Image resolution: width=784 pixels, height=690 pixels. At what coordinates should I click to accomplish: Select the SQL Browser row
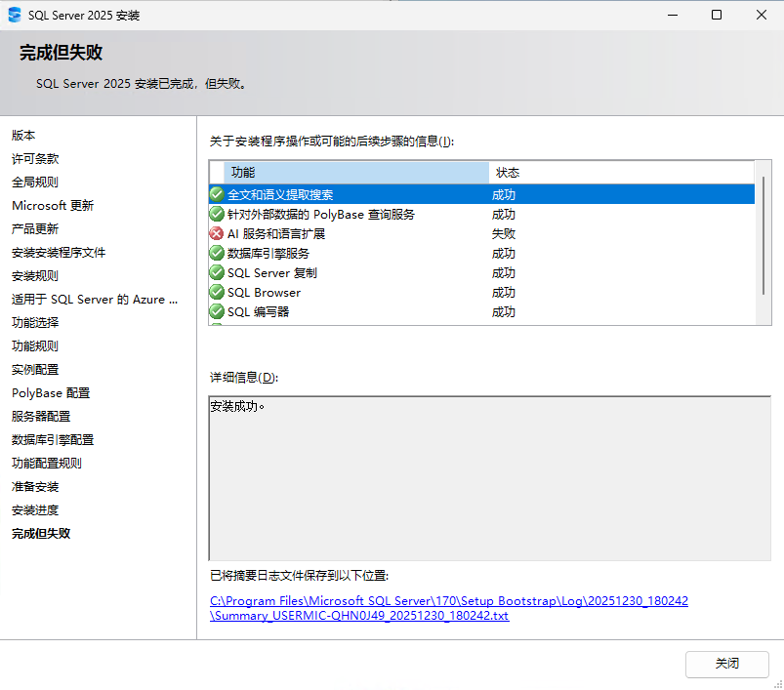(x=481, y=292)
